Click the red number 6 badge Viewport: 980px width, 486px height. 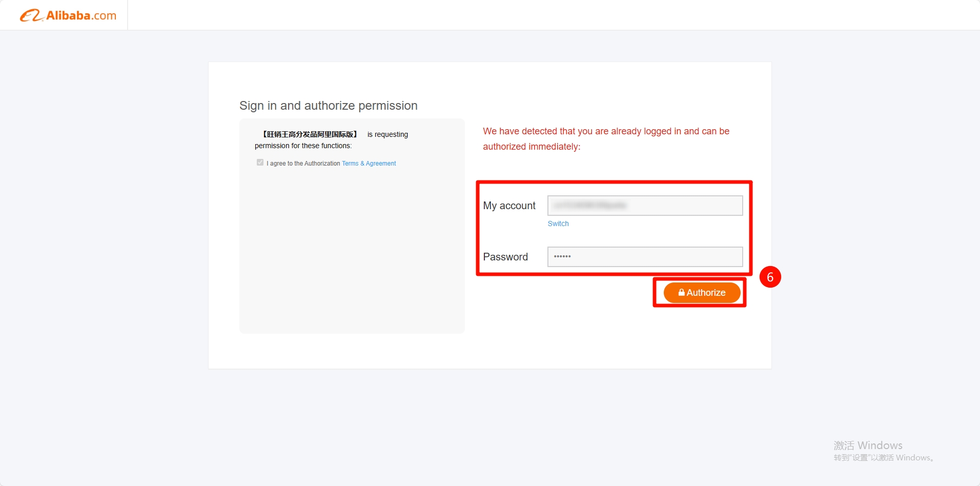click(770, 277)
